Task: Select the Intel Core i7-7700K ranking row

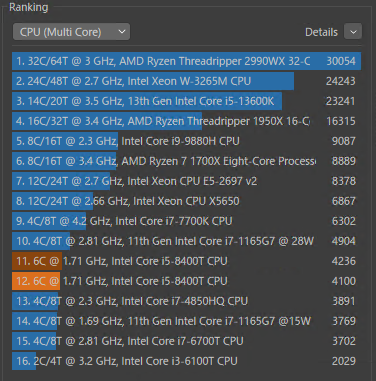Action: pyautogui.click(x=186, y=221)
